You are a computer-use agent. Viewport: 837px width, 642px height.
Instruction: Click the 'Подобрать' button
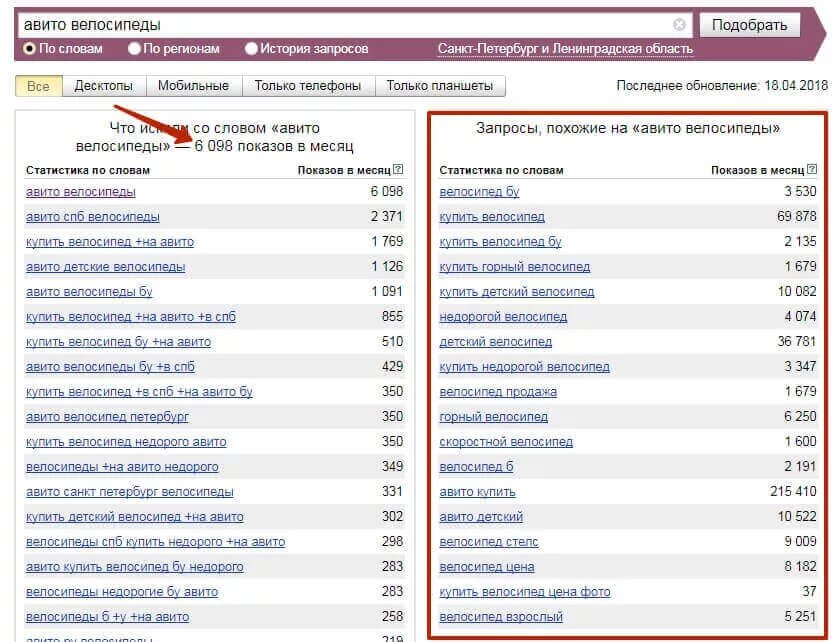tap(749, 25)
